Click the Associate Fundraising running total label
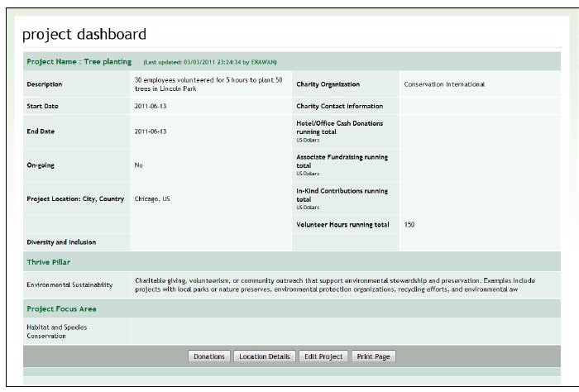This screenshot has width=579, height=392. coord(342,160)
